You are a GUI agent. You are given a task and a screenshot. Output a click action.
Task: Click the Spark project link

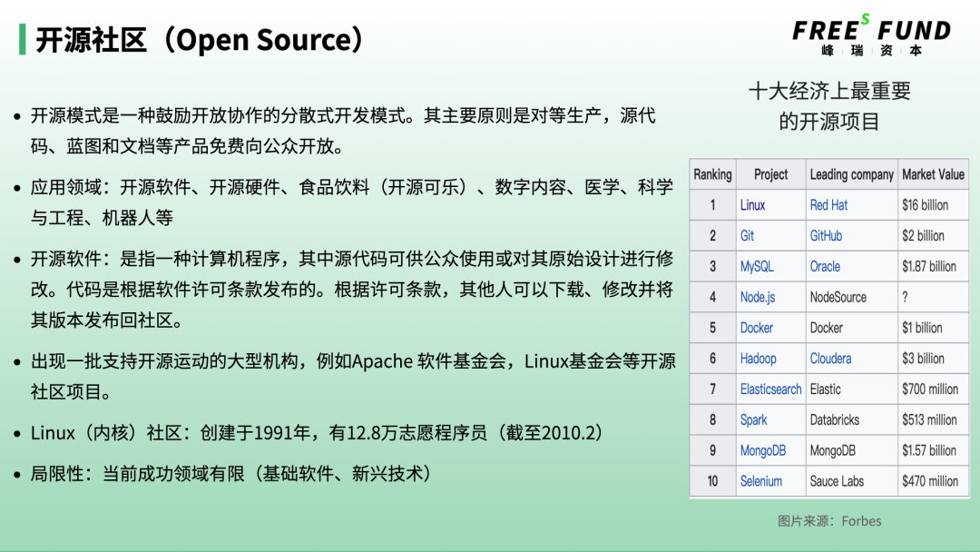(x=753, y=420)
